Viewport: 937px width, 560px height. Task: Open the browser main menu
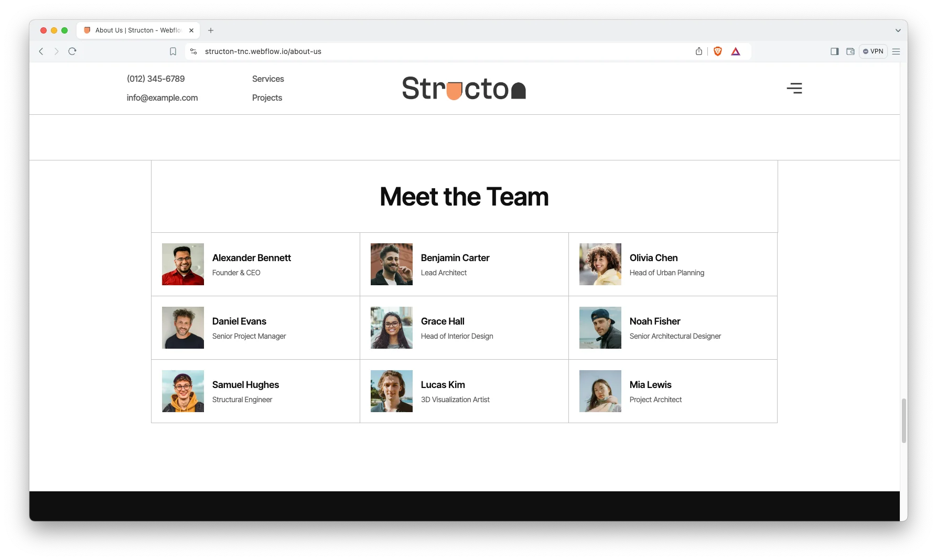point(896,51)
